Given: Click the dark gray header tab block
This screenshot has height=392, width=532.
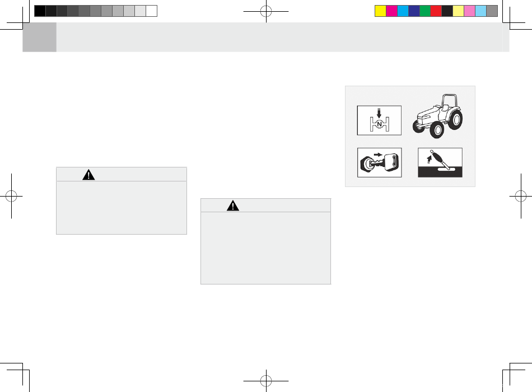Looking at the screenshot, I should [39, 38].
